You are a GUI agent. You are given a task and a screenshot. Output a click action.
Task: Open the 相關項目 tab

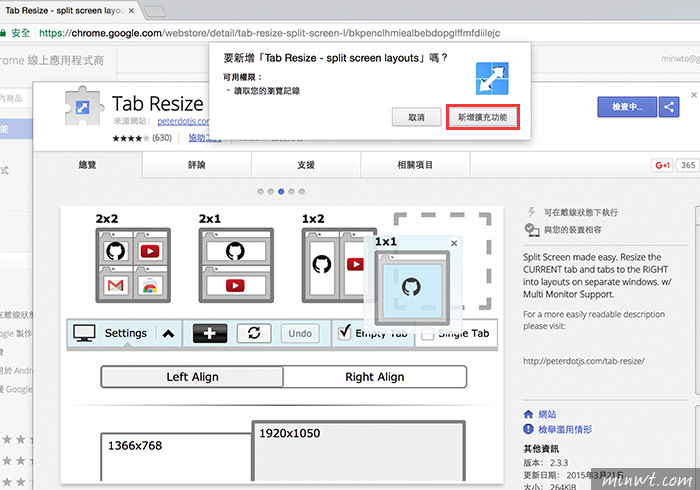coord(415,165)
